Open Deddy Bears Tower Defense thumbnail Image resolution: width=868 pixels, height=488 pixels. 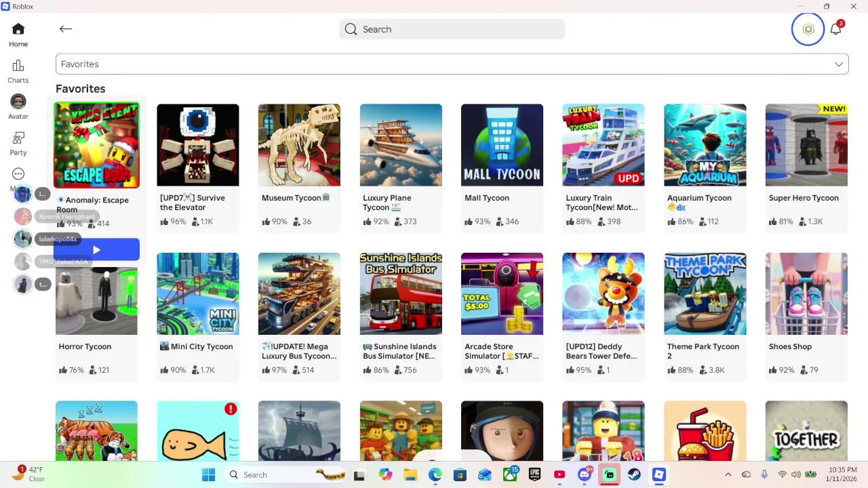(x=604, y=293)
